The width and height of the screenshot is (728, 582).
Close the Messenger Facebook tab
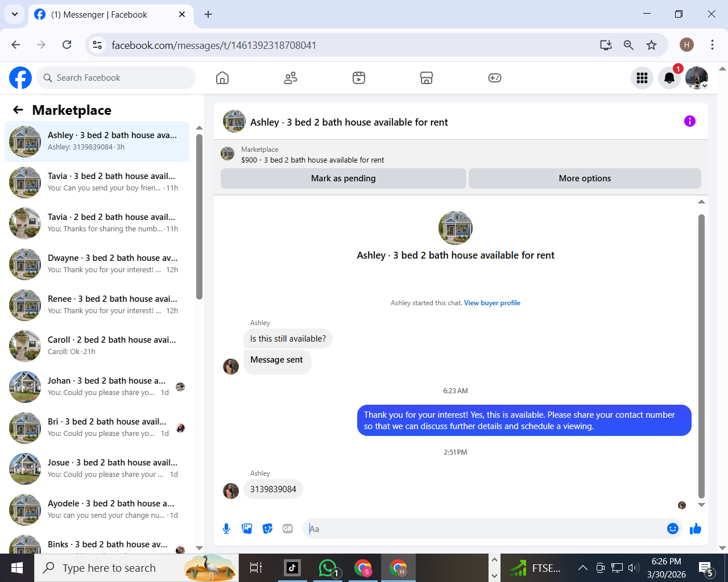[182, 14]
